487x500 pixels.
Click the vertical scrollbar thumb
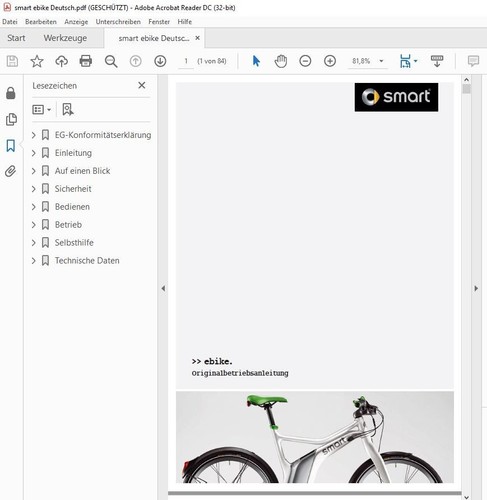point(466,89)
